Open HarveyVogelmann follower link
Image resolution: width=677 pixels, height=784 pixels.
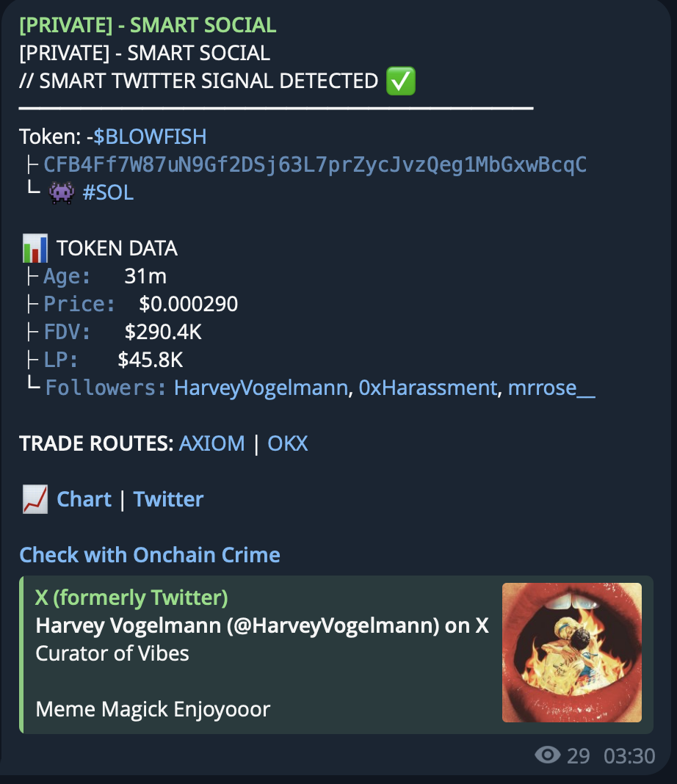pyautogui.click(x=261, y=388)
